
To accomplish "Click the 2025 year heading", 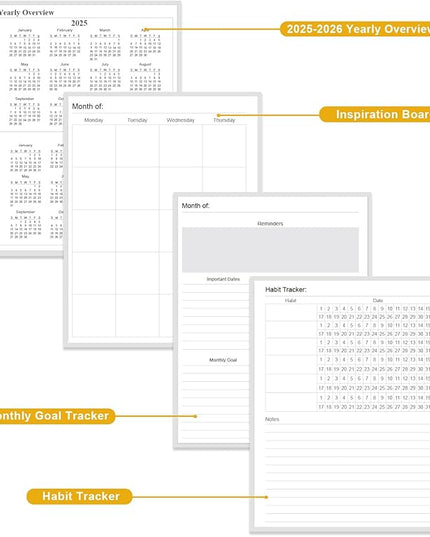I will [79, 23].
